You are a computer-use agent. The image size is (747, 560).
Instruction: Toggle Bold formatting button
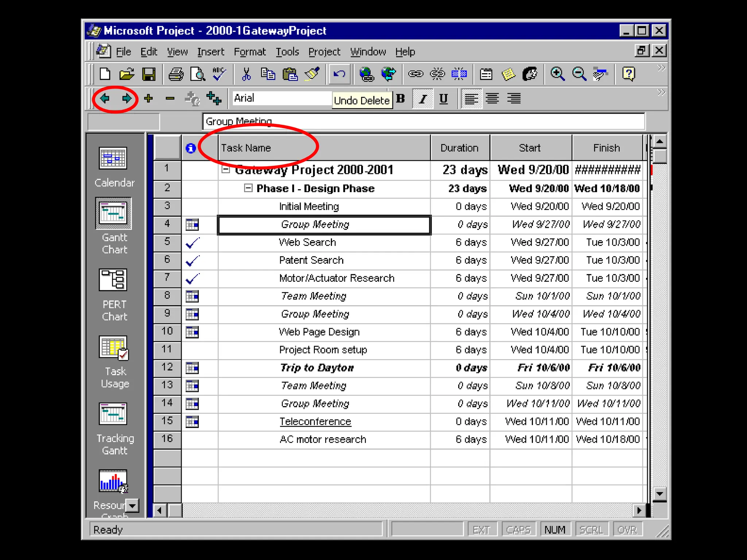[x=400, y=99]
